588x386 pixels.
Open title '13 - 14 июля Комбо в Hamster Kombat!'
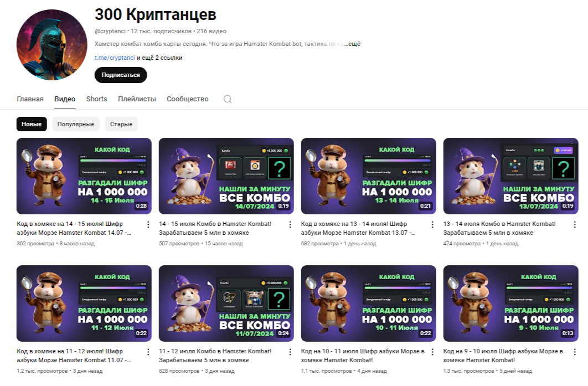[x=499, y=228]
